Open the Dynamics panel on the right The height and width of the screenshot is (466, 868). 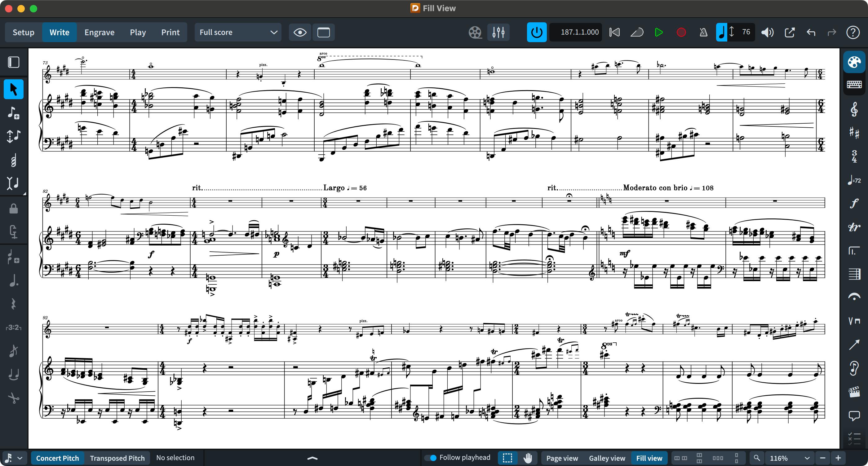coord(855,204)
